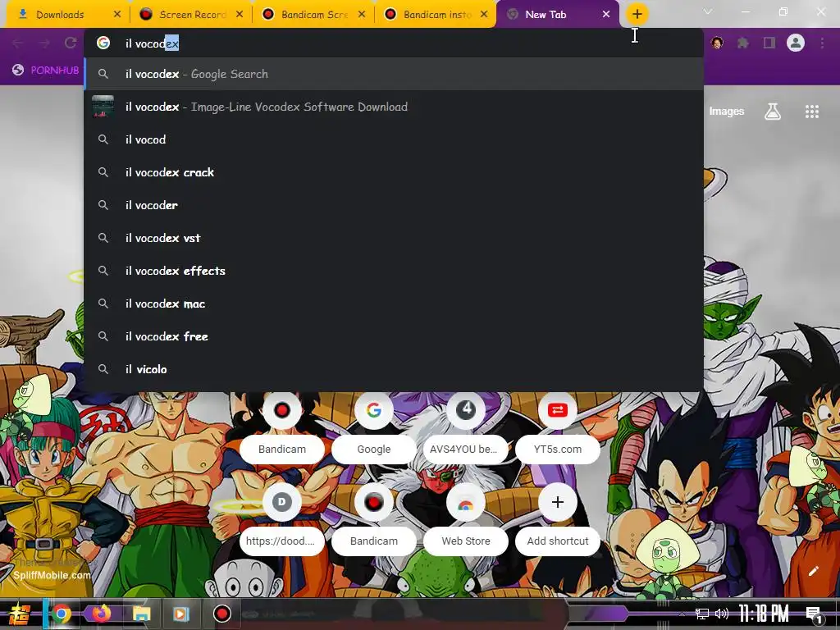Viewport: 840px width, 630px height.
Task: Click the Vocodex thumbnail in suggestions
Action: coord(103,107)
